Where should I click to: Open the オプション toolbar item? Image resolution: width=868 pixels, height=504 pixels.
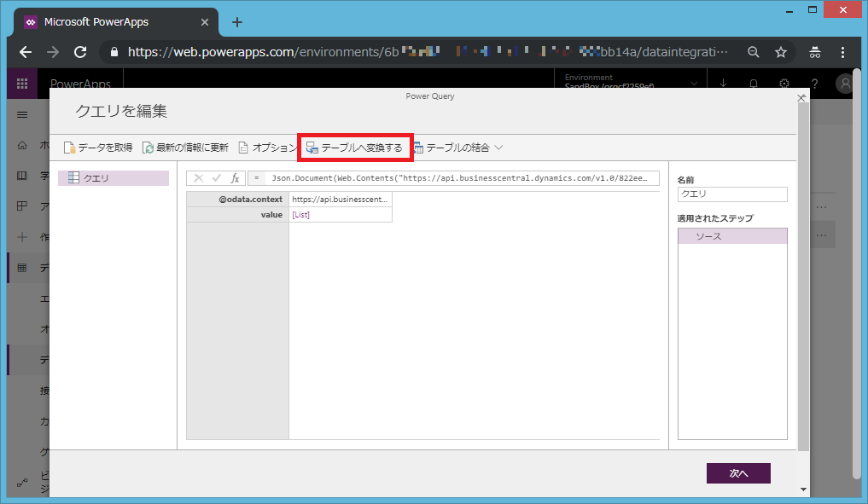pos(267,148)
